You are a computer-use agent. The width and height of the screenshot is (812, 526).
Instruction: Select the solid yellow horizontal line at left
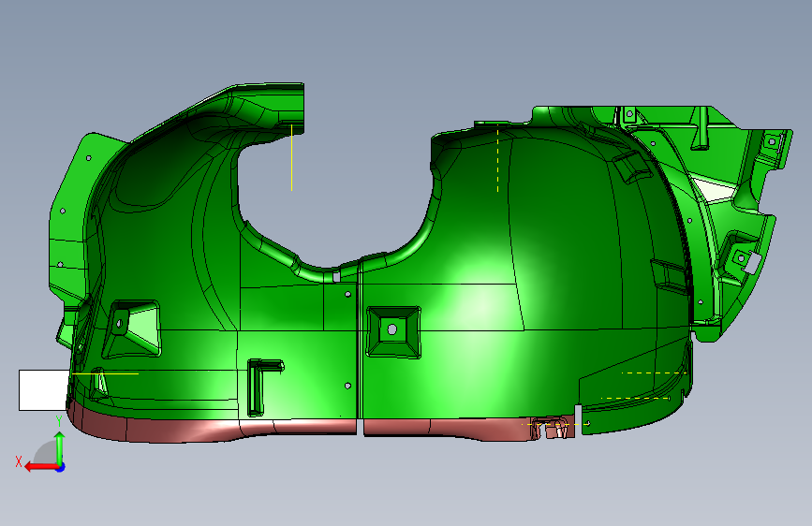105,373
